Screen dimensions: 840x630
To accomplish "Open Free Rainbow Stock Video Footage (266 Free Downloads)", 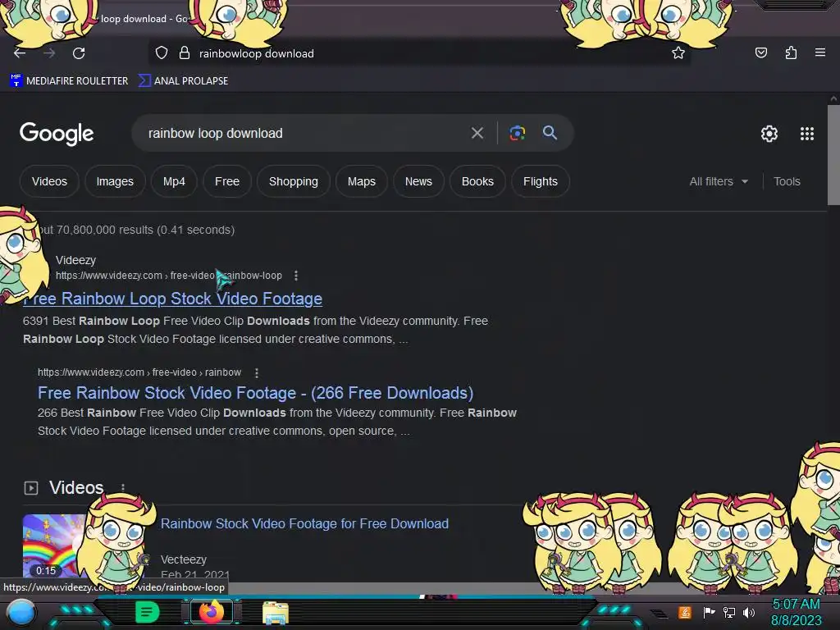I will tap(256, 393).
